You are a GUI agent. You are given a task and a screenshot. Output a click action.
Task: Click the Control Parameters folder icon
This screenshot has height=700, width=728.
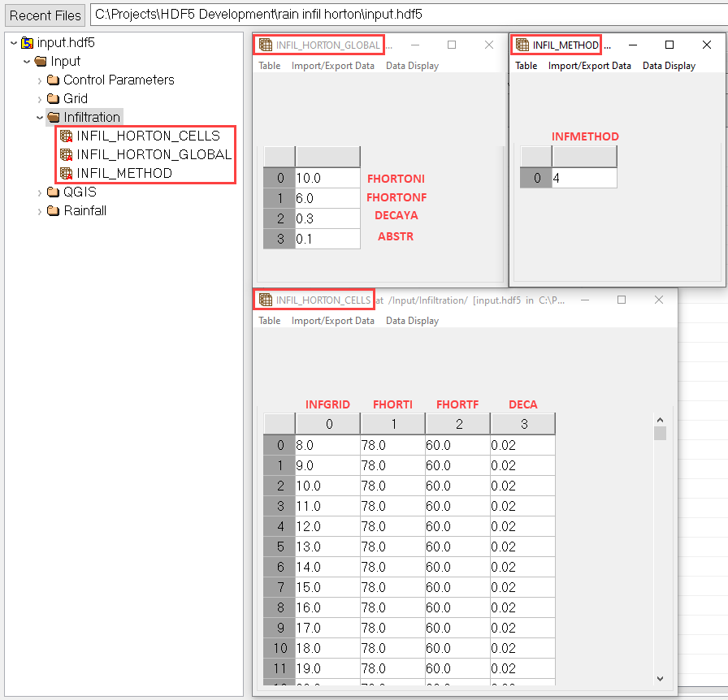pyautogui.click(x=53, y=80)
